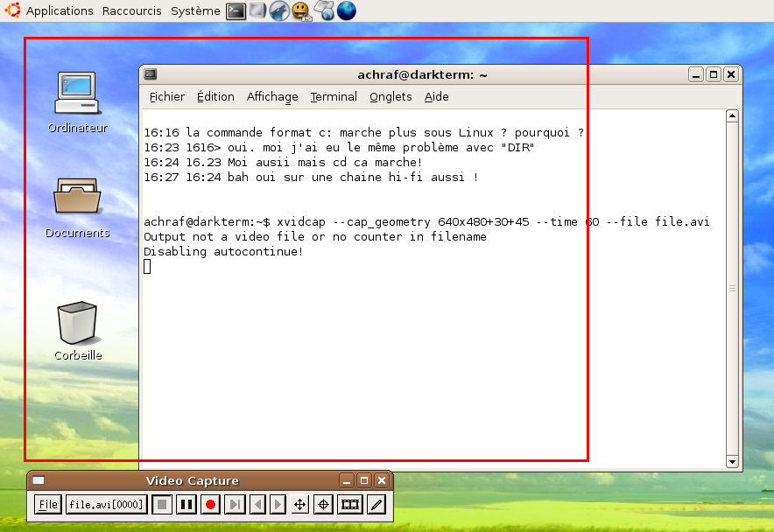Click the pencil edit icon in Video Capture

376,504
